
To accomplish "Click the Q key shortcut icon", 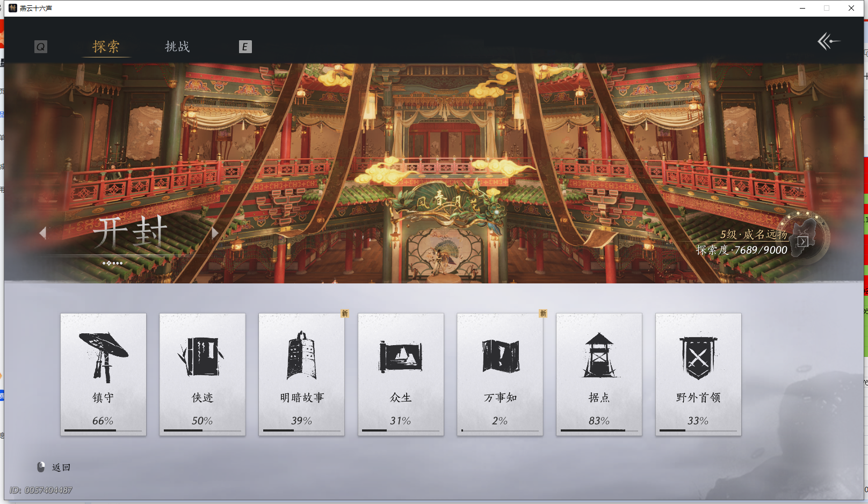I will click(40, 47).
